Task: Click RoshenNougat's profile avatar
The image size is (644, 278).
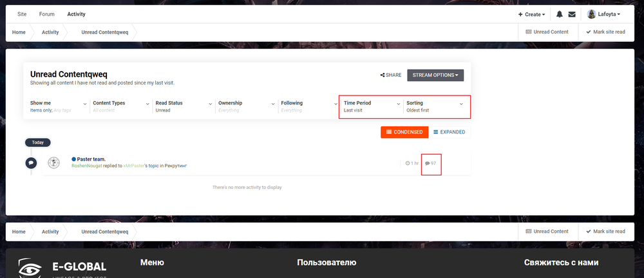Action: [x=55, y=163]
